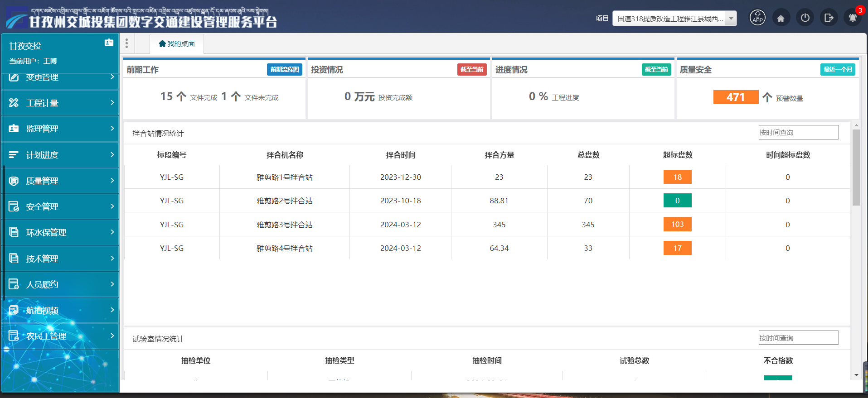Click 2023-10-18 mixing time cell

[401, 201]
